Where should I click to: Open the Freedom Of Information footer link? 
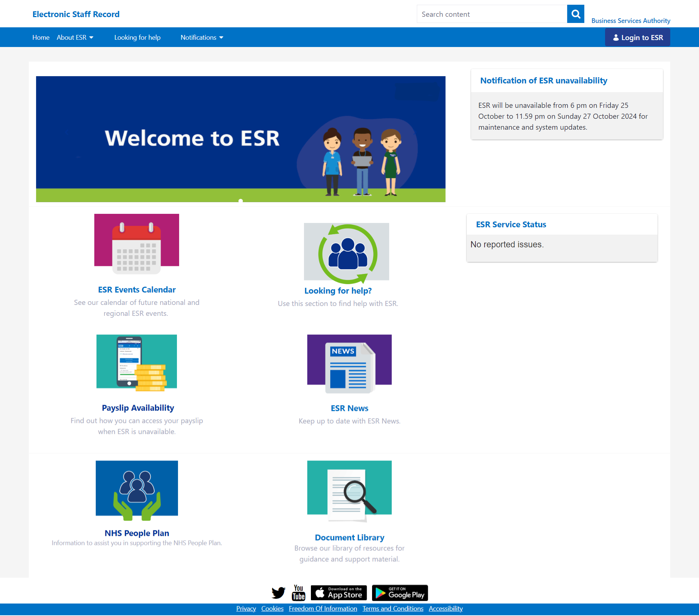(323, 608)
